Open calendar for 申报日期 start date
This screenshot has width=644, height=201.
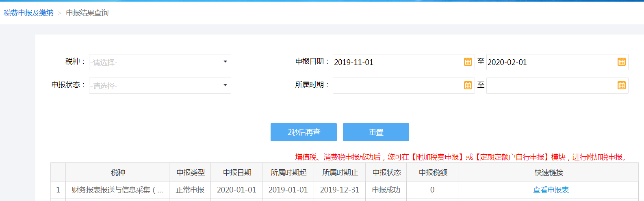(468, 62)
